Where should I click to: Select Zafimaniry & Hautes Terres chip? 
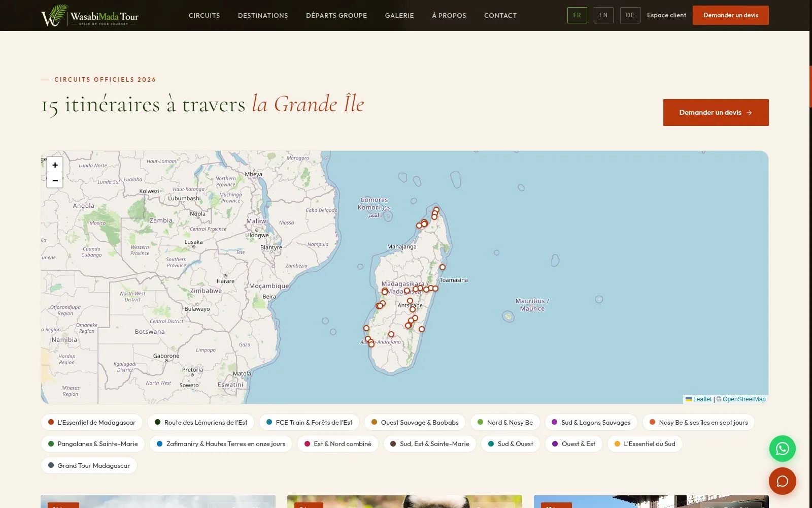(221, 443)
